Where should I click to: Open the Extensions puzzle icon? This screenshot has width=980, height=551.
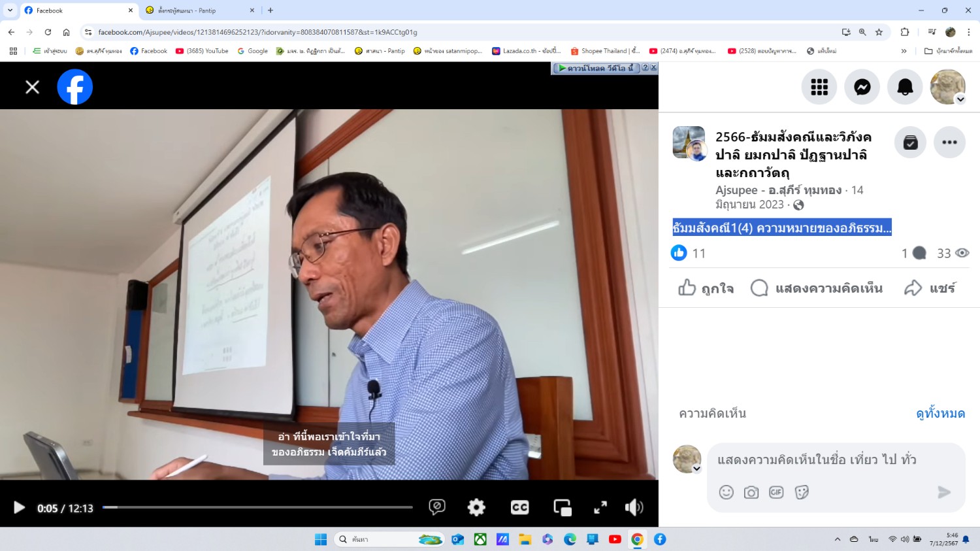pos(905,32)
